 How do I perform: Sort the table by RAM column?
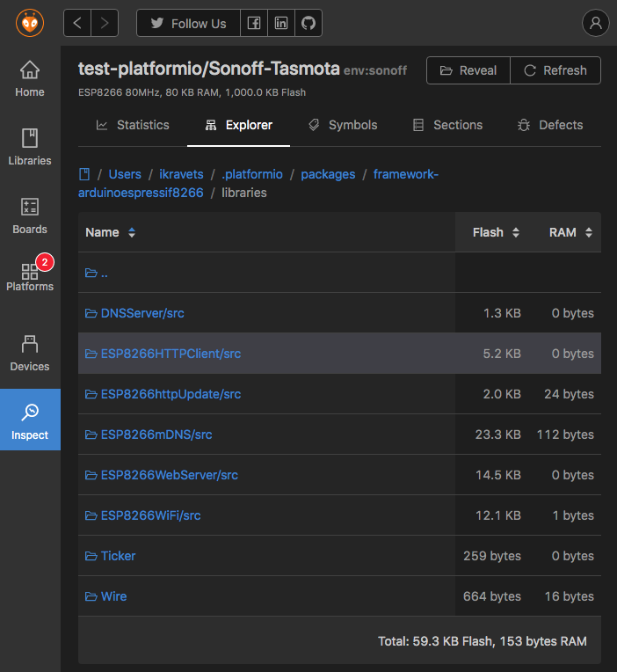(x=570, y=232)
